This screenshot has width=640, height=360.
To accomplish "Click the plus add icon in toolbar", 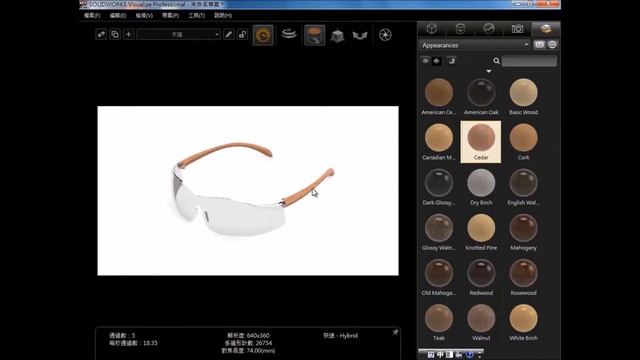I will 129,35.
